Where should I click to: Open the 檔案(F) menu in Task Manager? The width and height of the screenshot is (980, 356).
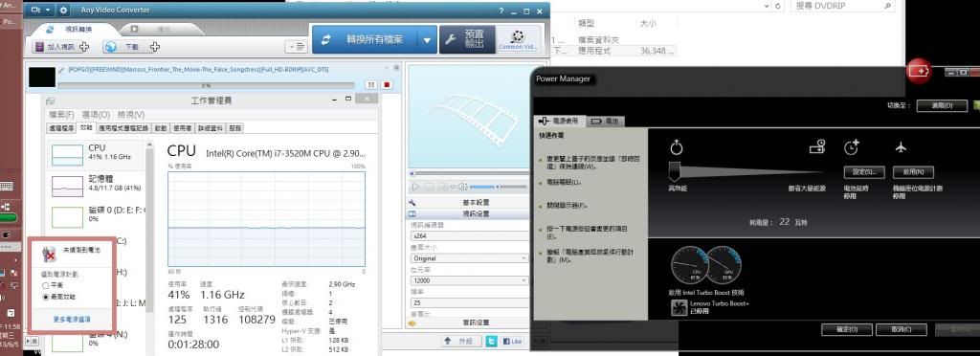61,115
